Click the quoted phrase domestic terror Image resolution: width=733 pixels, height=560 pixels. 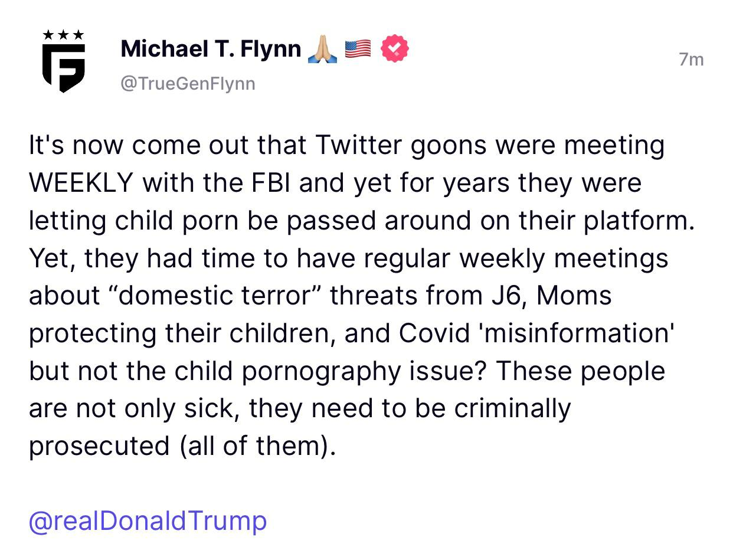[215, 295]
